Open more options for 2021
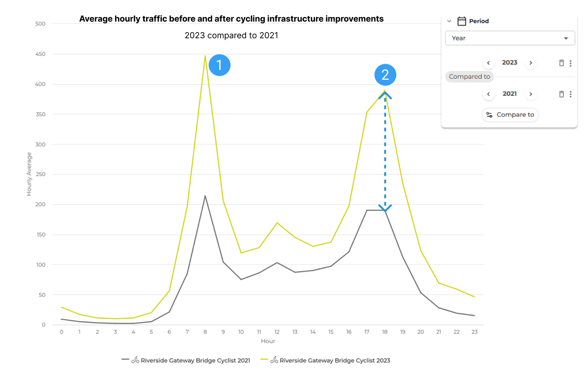This screenshot has height=372, width=588. (570, 94)
